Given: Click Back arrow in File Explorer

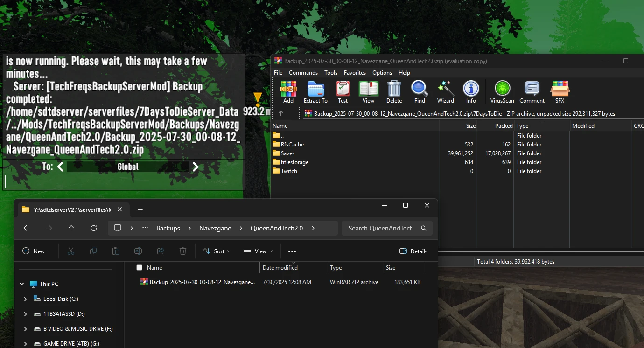Looking at the screenshot, I should coord(27,228).
